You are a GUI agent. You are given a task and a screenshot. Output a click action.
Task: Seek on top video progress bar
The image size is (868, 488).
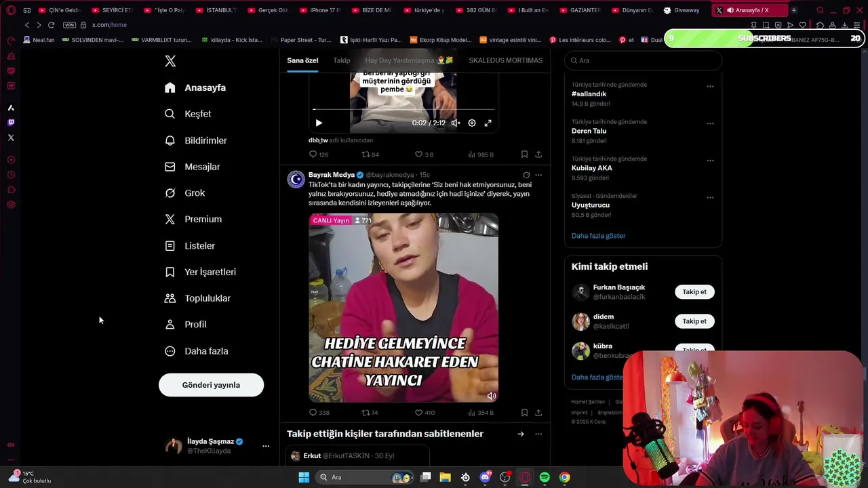pos(403,109)
